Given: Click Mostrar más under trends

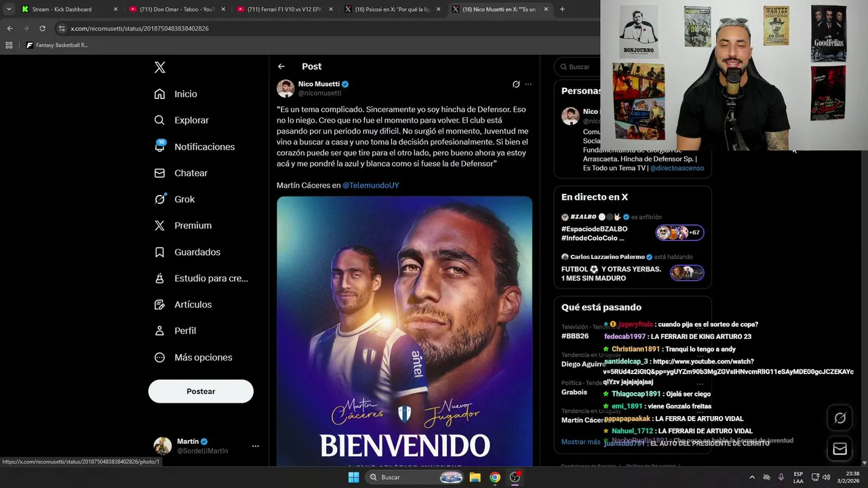Looking at the screenshot, I should pyautogui.click(x=580, y=442).
